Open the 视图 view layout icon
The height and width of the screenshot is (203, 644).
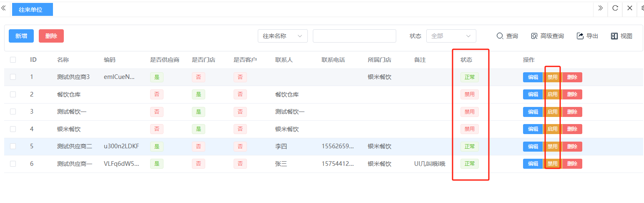(x=614, y=36)
